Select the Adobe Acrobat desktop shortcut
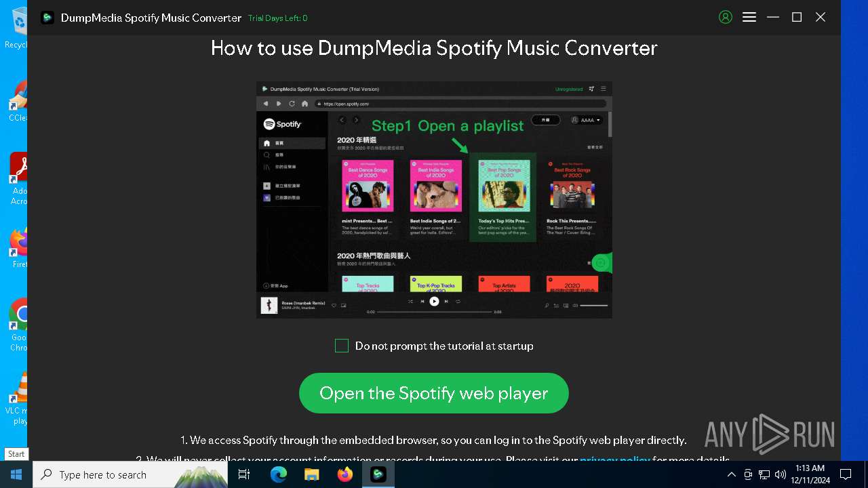868x488 pixels. click(x=18, y=180)
